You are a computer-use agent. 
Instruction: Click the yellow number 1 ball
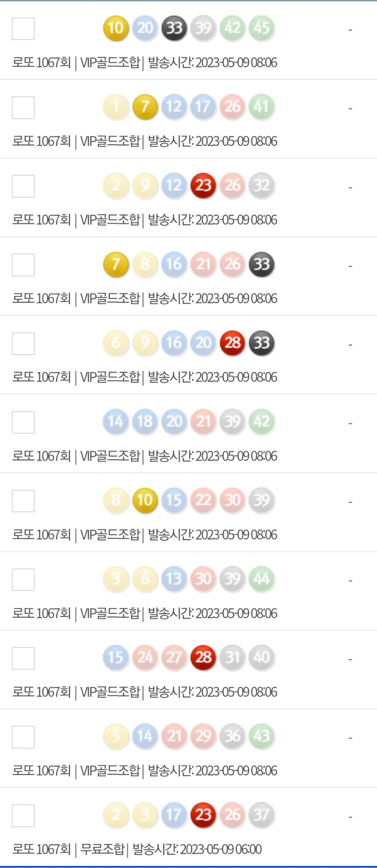tap(116, 107)
